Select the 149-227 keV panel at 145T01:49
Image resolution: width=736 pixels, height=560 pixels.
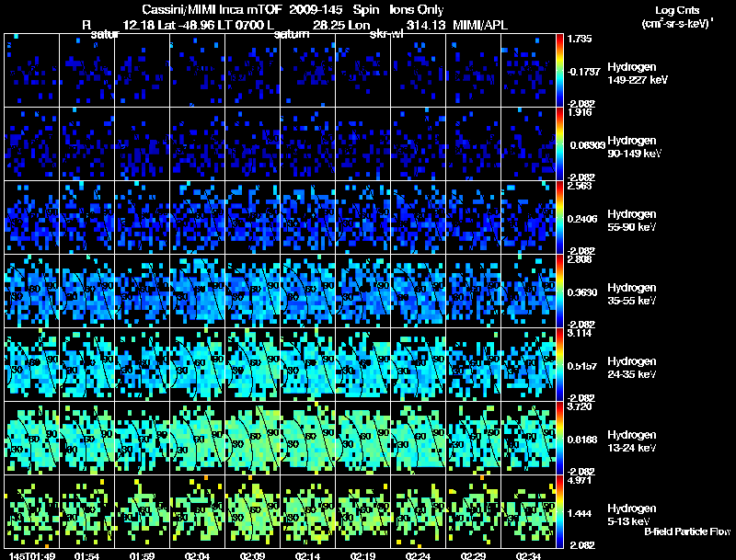[x=32, y=71]
